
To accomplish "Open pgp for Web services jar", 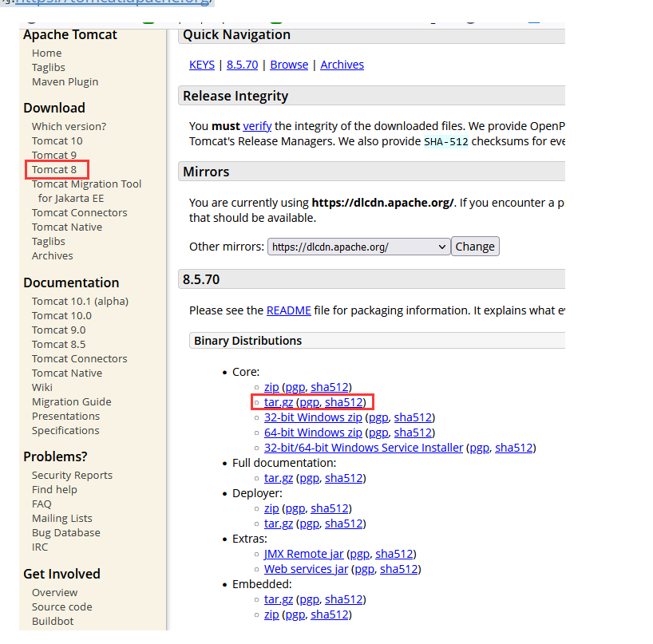I will coord(364,569).
